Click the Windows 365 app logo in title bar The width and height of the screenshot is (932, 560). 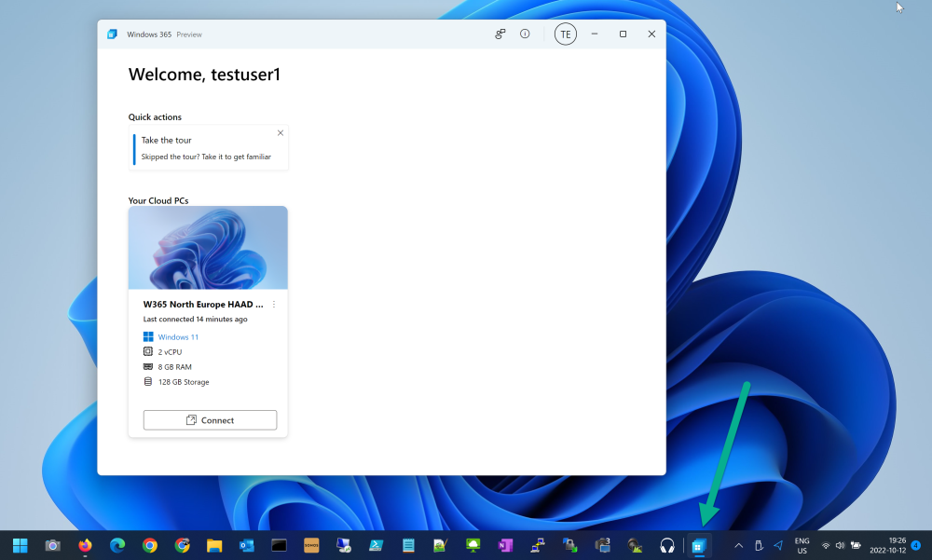[113, 34]
